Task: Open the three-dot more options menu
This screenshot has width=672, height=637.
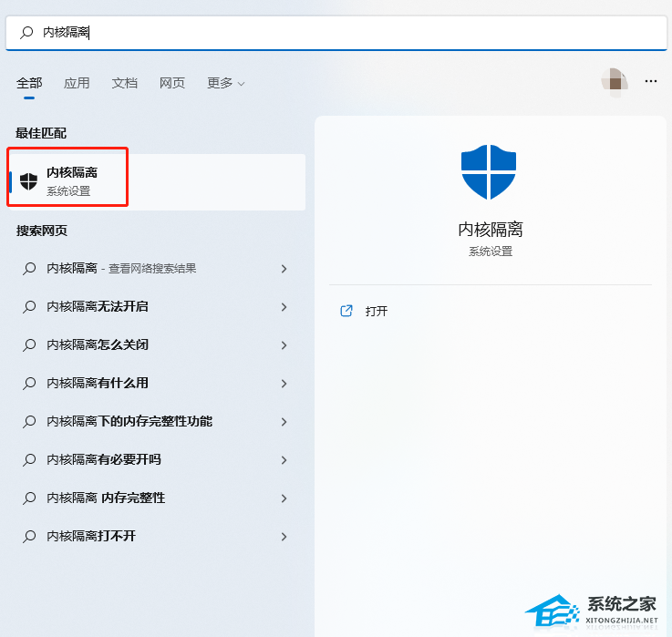Action: (651, 81)
